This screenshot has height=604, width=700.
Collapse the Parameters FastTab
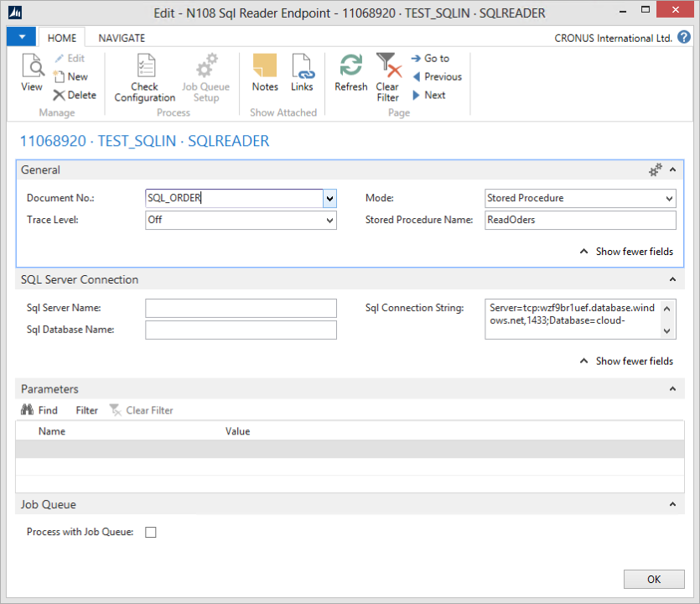(x=673, y=388)
